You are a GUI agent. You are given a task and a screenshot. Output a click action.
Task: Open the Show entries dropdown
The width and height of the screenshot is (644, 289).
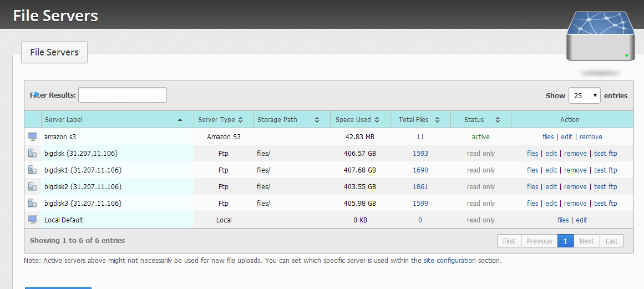[x=584, y=95]
